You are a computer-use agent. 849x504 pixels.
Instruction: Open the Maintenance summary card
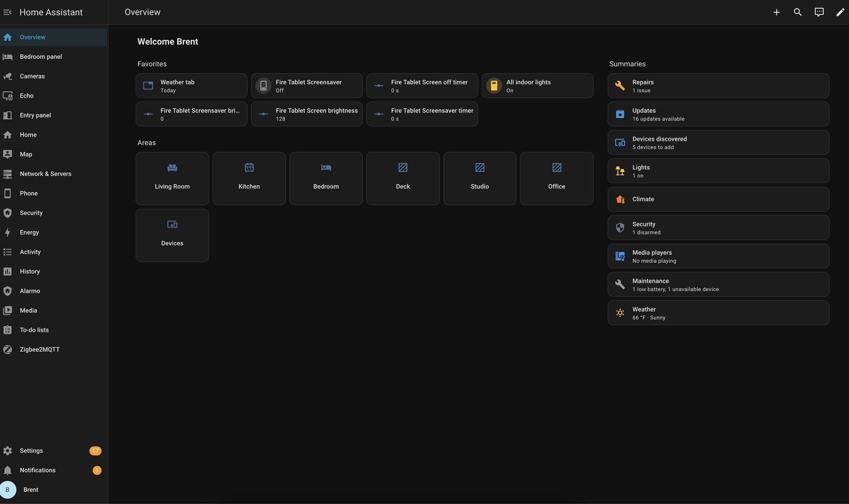tap(718, 284)
